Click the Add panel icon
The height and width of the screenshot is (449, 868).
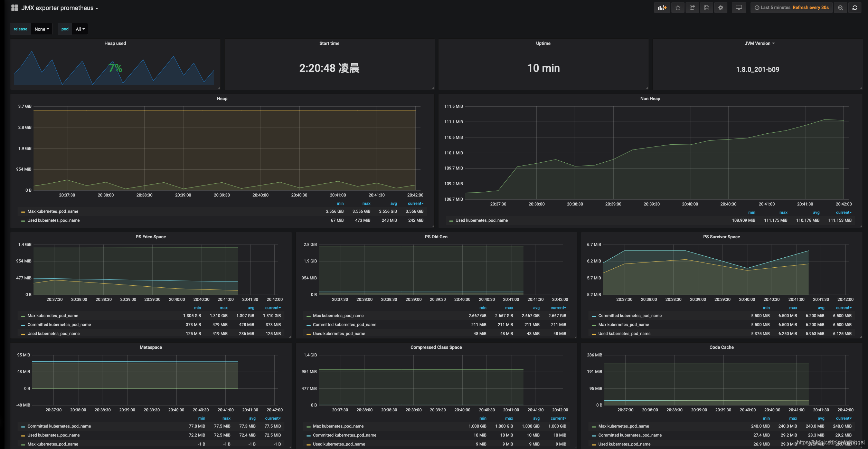tap(662, 8)
